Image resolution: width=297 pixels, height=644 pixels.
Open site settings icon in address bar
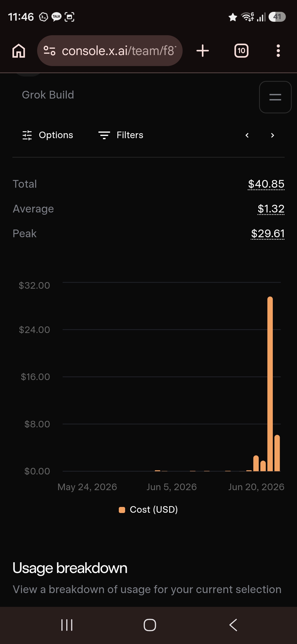50,51
